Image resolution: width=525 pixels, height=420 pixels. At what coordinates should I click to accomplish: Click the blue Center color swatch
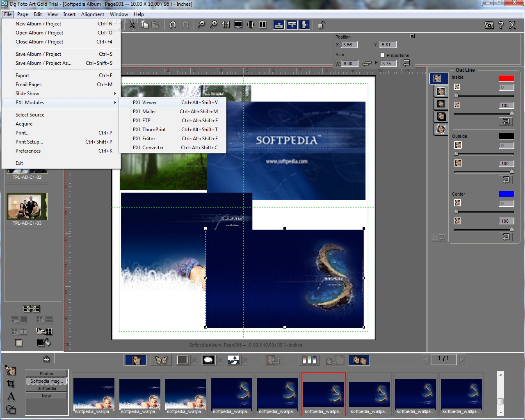506,194
